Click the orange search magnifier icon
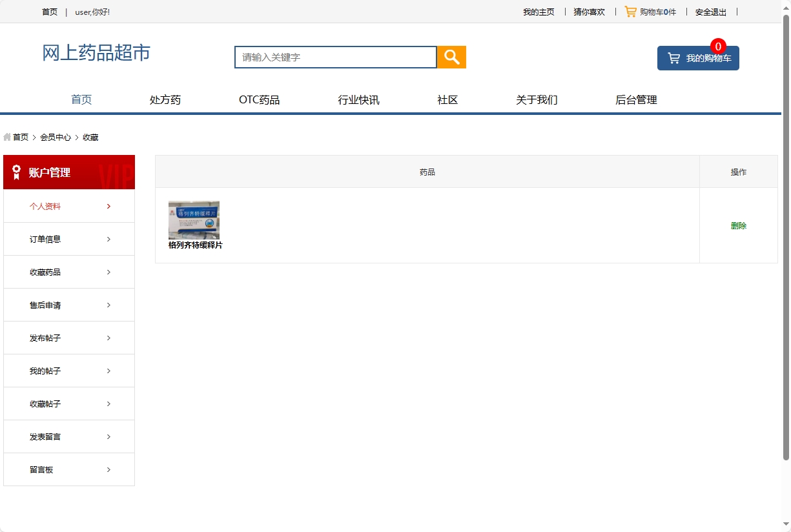791x532 pixels. 451,57
